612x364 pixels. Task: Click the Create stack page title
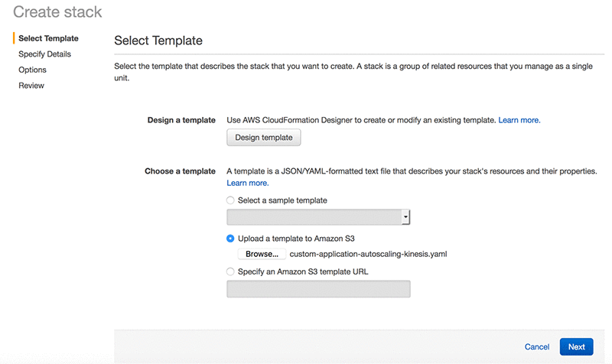57,12
